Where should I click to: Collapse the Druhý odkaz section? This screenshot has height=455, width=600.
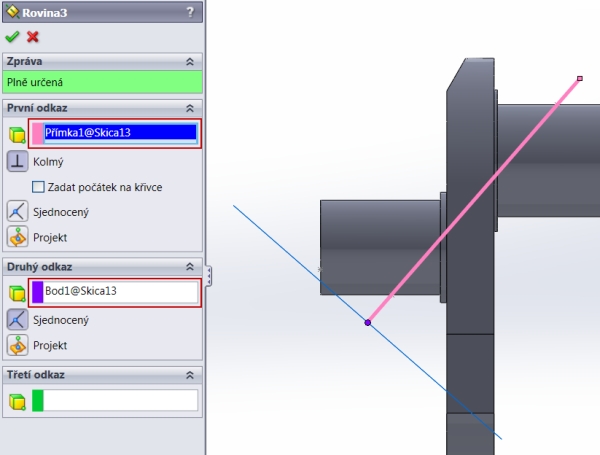click(190, 267)
